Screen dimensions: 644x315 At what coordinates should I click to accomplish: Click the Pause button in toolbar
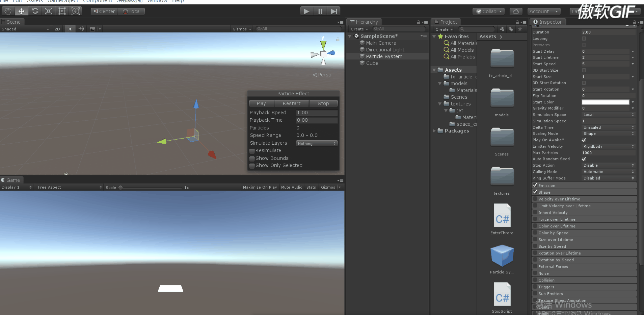pyautogui.click(x=320, y=11)
